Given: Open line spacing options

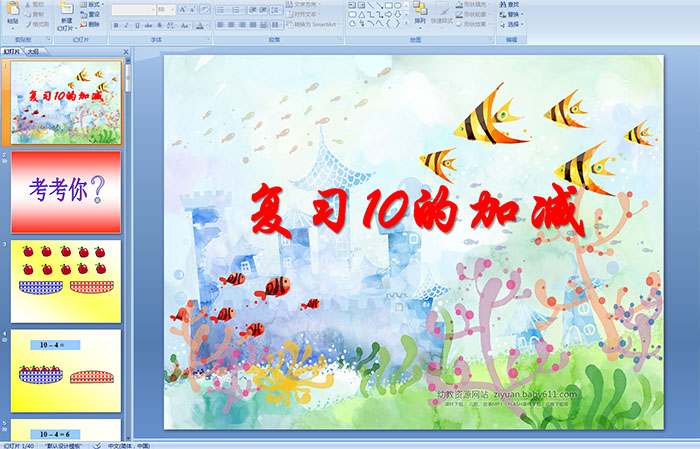Looking at the screenshot, I should 277,10.
